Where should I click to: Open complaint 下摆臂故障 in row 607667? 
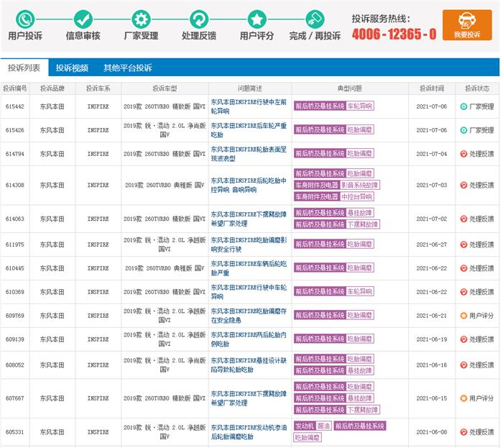(249, 398)
